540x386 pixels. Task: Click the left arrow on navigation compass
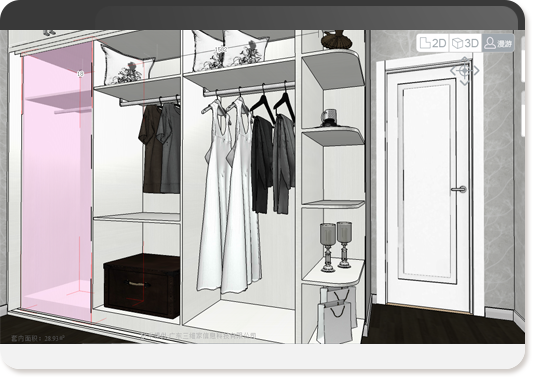point(453,71)
